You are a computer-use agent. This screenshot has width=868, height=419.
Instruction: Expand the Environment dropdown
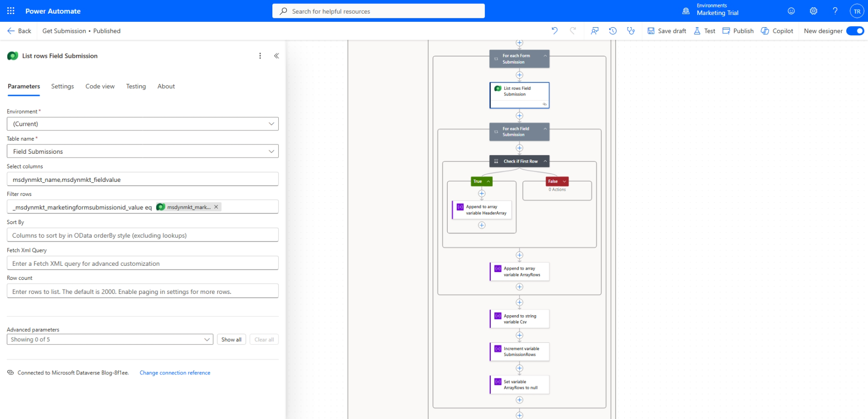click(x=143, y=124)
